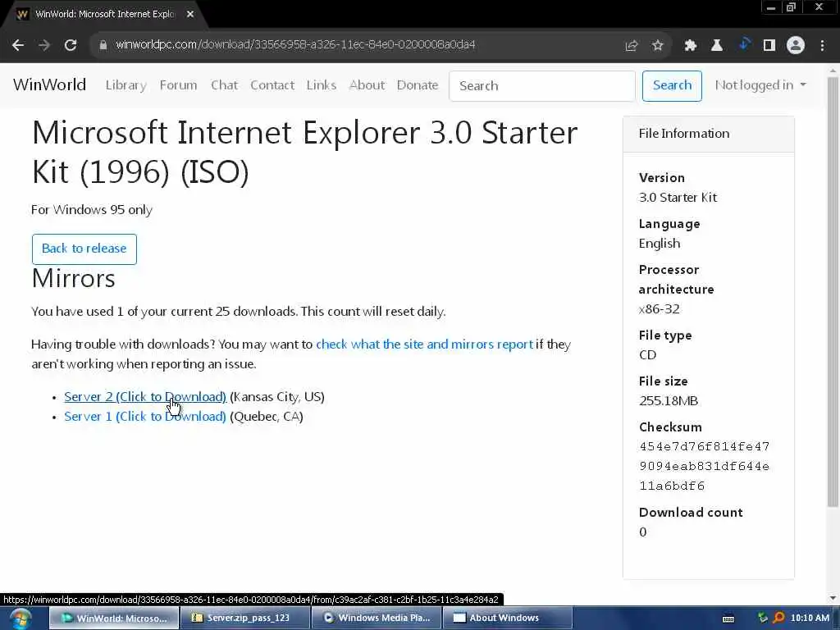Click the x86-32 architecture value

coord(659,309)
